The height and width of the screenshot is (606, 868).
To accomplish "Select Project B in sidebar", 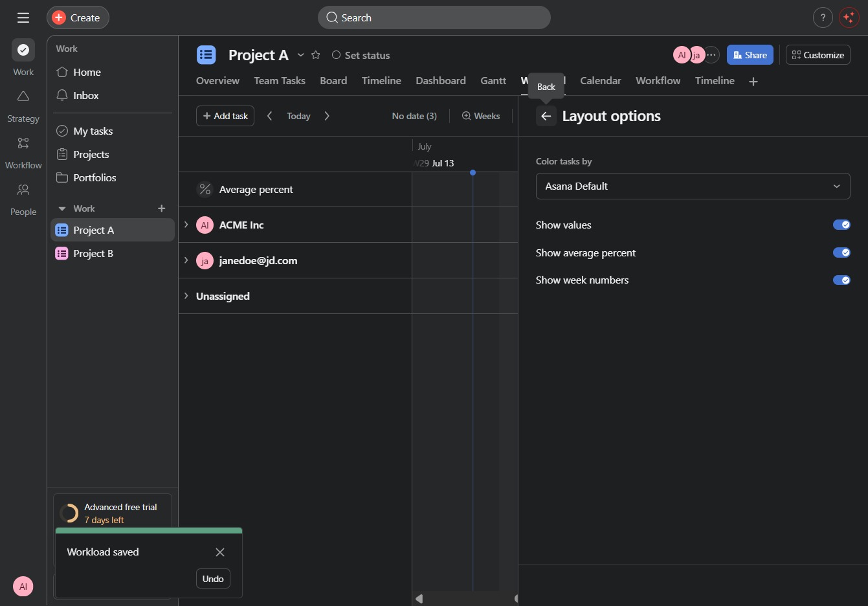I will [x=113, y=253].
